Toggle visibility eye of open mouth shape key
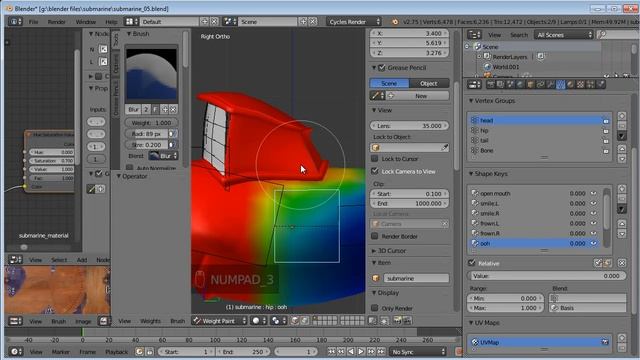Viewport: 640px width, 360px height. tap(593, 193)
